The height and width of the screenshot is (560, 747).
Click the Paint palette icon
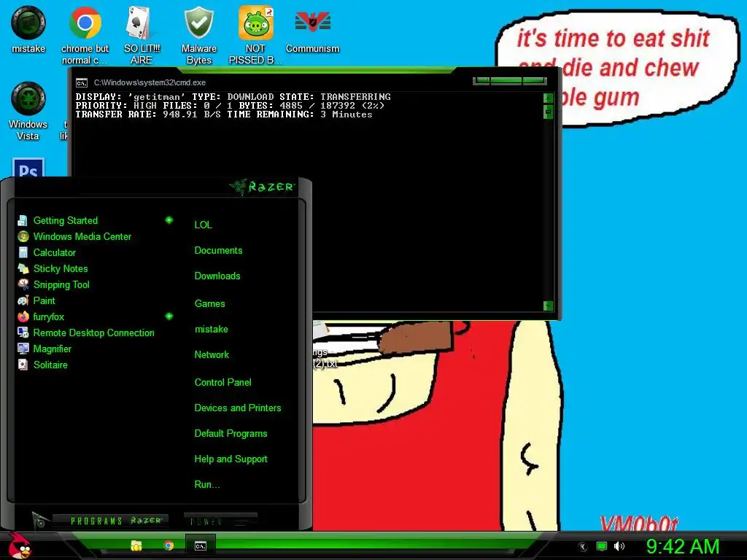pyautogui.click(x=23, y=300)
